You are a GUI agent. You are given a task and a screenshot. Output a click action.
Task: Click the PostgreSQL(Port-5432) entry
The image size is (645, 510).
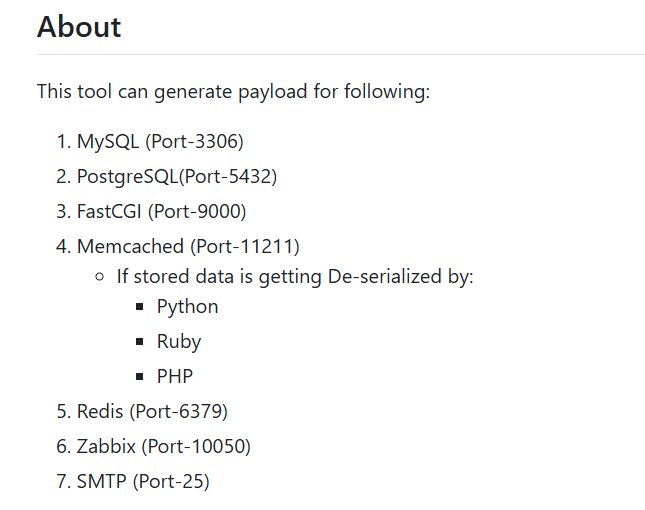[x=177, y=176]
